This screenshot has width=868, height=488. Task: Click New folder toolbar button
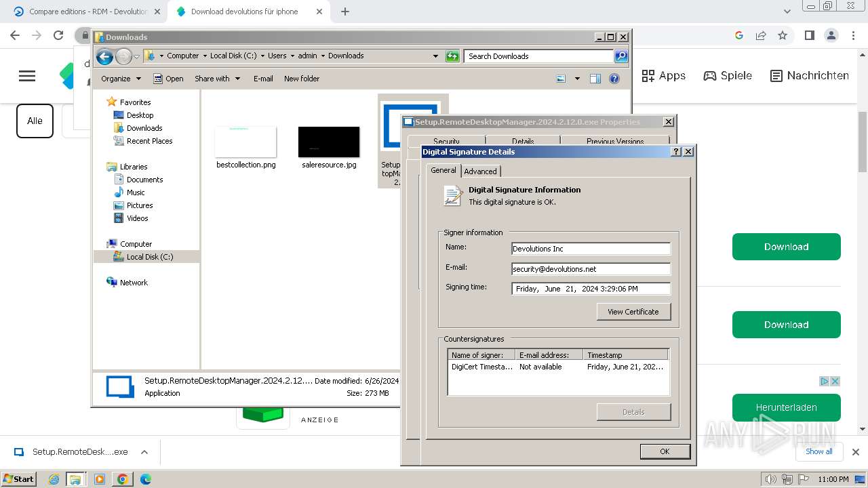(302, 79)
